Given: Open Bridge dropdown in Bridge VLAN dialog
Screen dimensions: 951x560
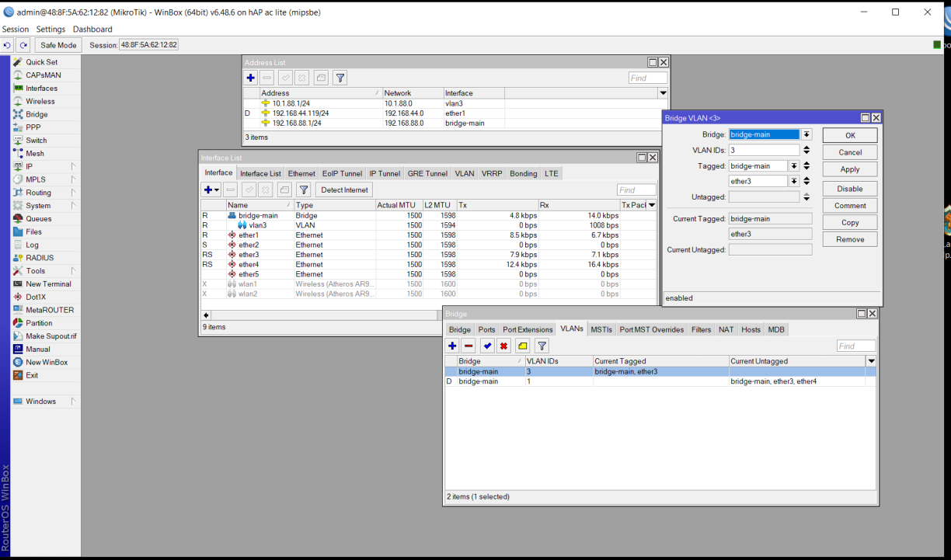Looking at the screenshot, I should 806,134.
